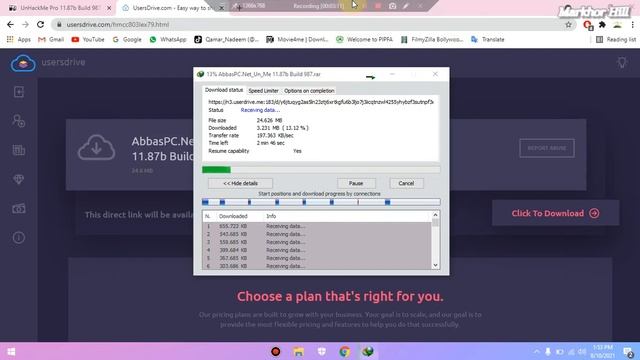The width and height of the screenshot is (640, 360).
Task: Open FilmyZilla Bollywood bookmark
Action: tap(432, 40)
